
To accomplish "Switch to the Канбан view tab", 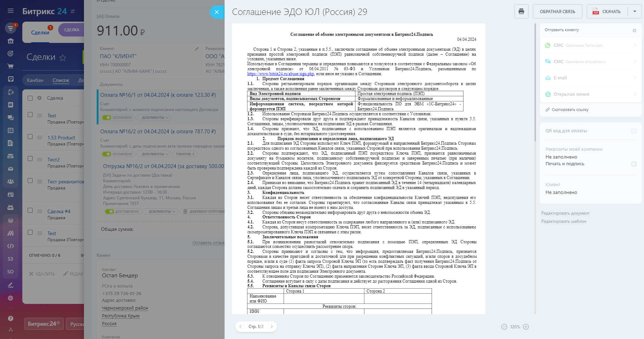I will click(x=35, y=80).
